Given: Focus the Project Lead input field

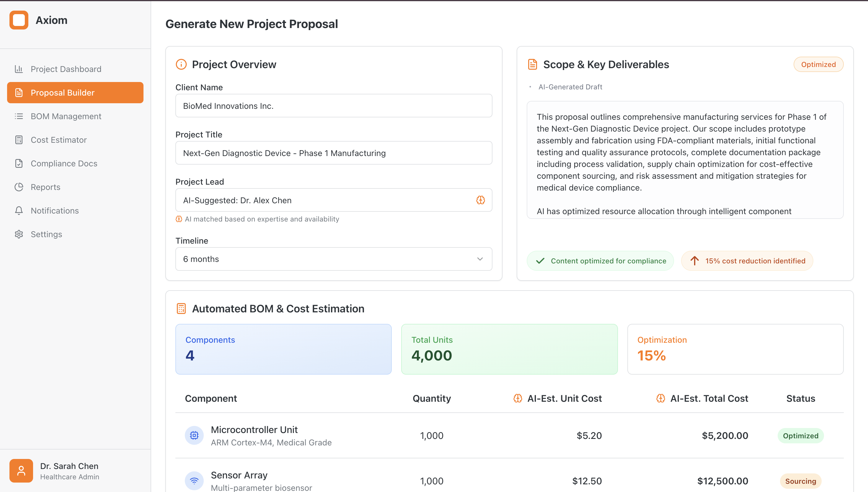Looking at the screenshot, I should pyautogui.click(x=334, y=200).
